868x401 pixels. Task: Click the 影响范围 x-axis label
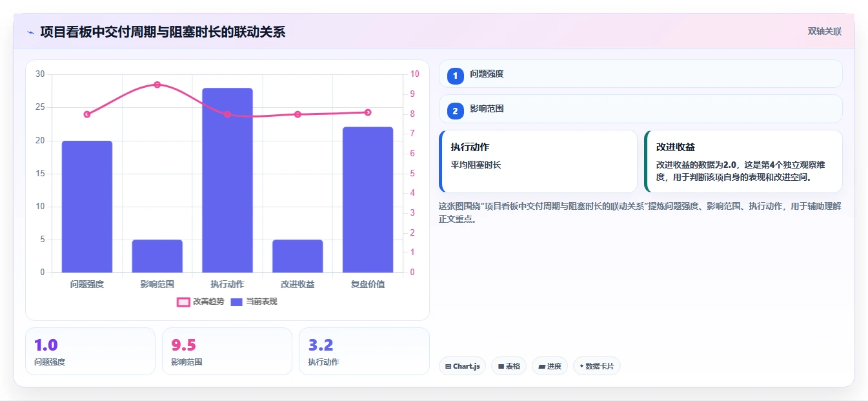[157, 284]
